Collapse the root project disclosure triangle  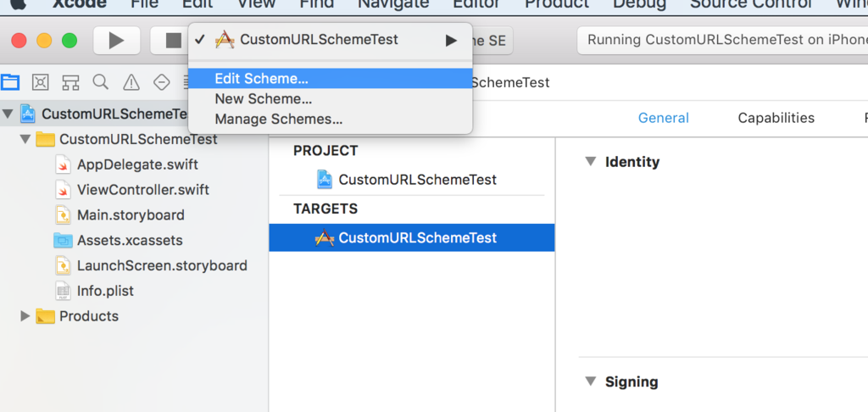[7, 114]
